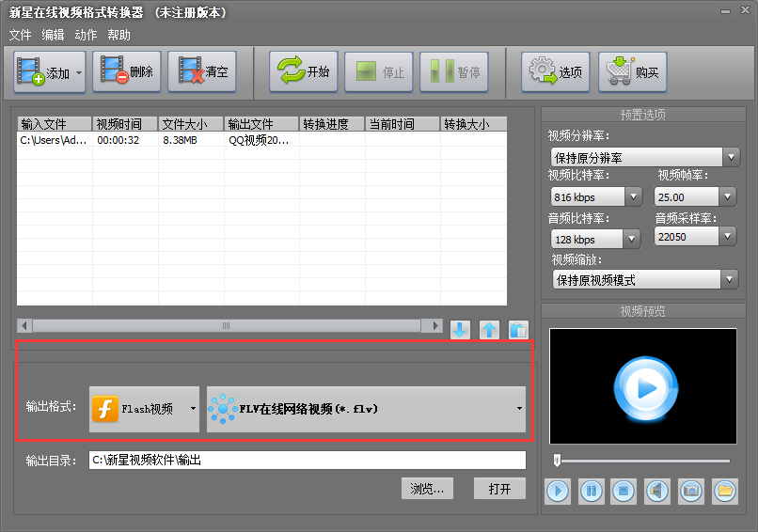Click the 打开 open folder button
Image resolution: width=758 pixels, height=532 pixels.
click(499, 489)
